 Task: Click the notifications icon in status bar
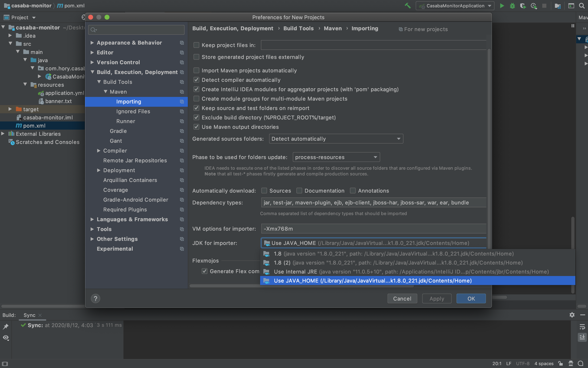(581, 363)
